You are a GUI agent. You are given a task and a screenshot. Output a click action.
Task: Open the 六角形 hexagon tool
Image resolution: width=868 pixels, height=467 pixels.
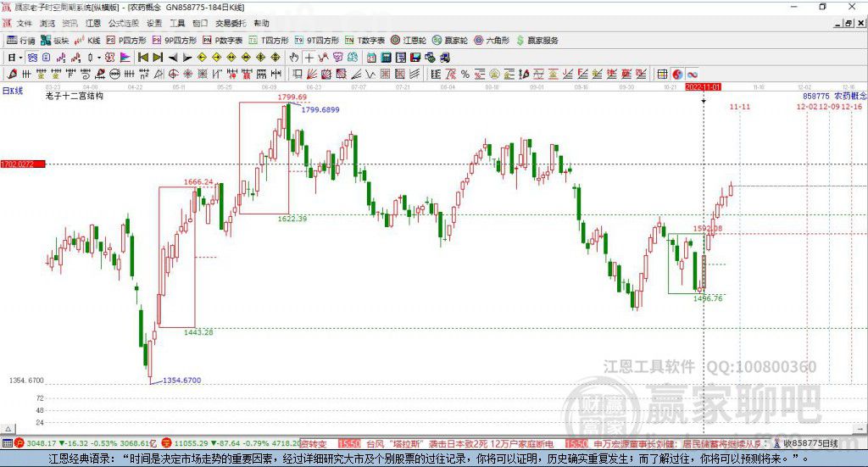[x=492, y=41]
